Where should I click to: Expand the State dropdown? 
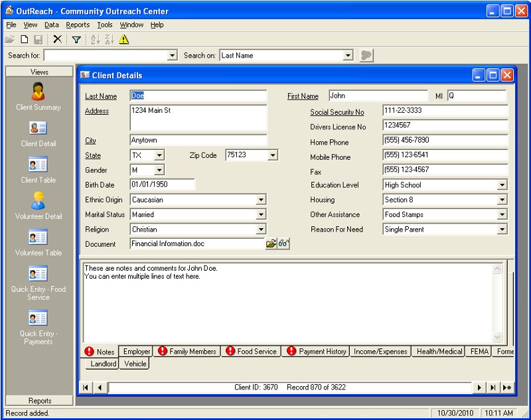pyautogui.click(x=159, y=155)
